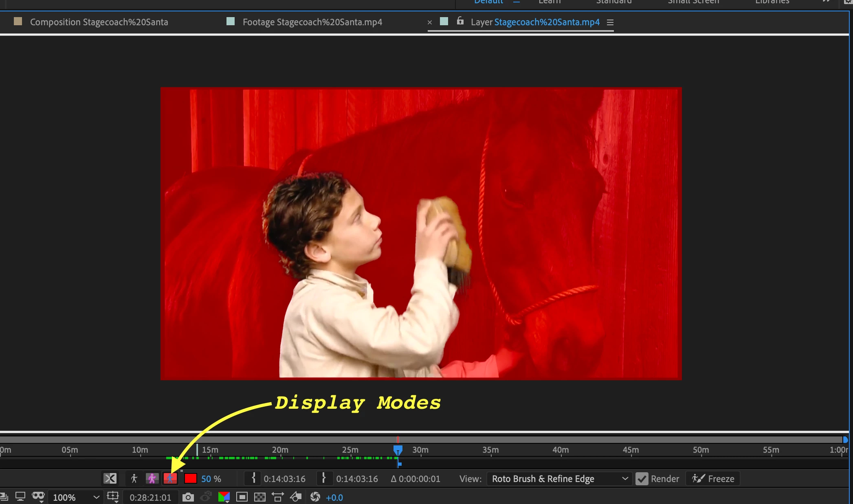The image size is (853, 504).
Task: Open Show Channel color management icon
Action: (224, 497)
